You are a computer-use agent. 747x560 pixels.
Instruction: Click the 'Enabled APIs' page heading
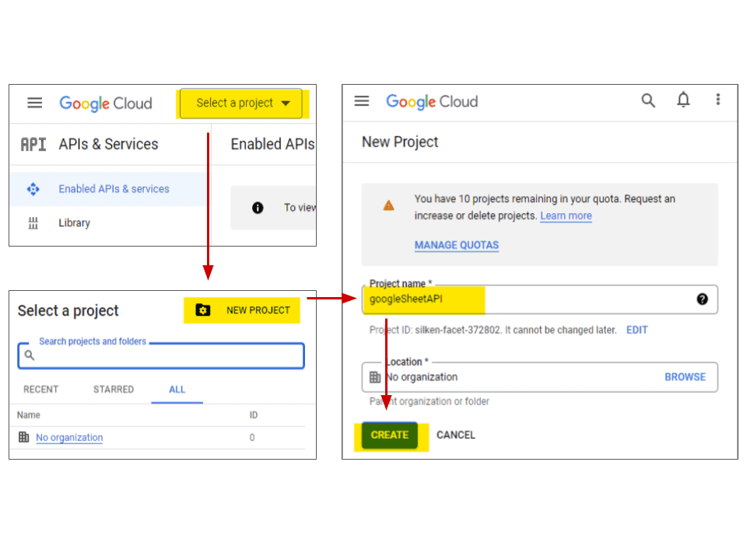click(272, 145)
